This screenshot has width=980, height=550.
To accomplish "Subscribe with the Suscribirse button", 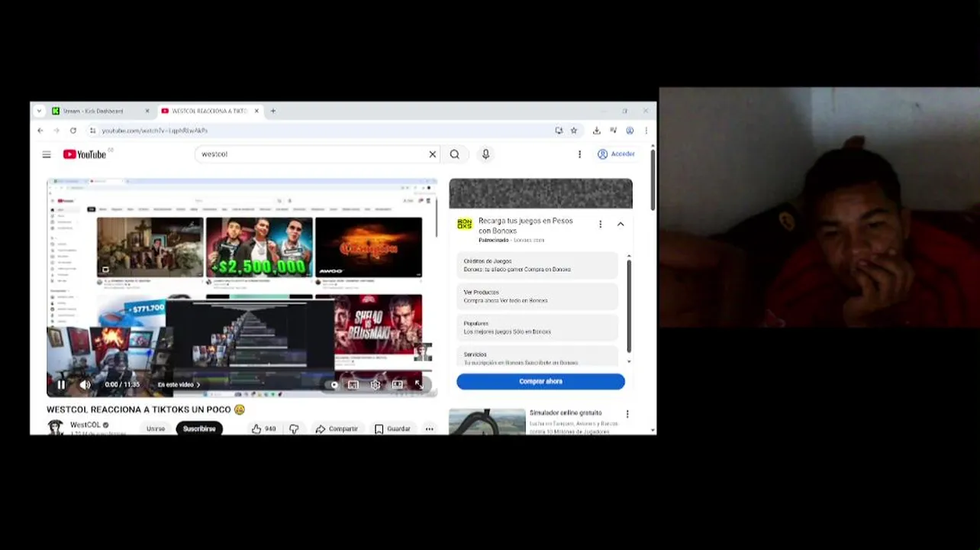I will 199,429.
